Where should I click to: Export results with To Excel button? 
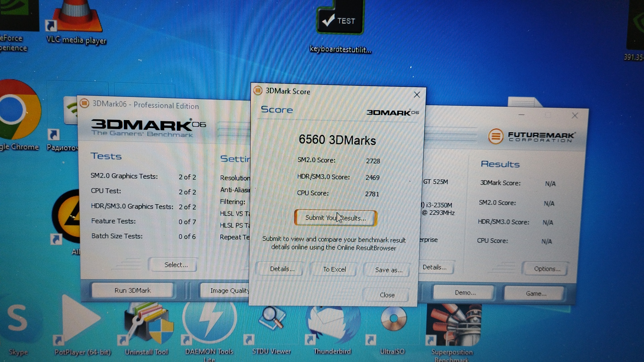pyautogui.click(x=334, y=269)
